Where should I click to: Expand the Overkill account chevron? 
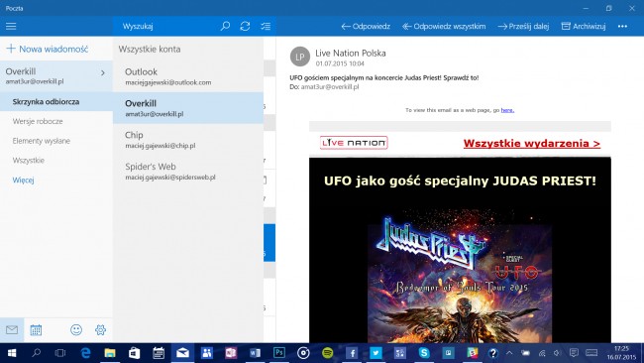coord(103,73)
